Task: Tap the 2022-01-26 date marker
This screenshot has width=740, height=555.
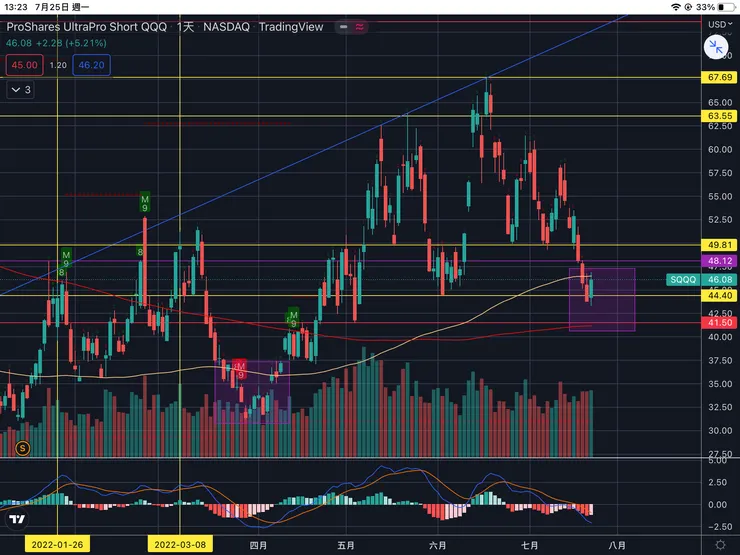Action: tap(57, 545)
